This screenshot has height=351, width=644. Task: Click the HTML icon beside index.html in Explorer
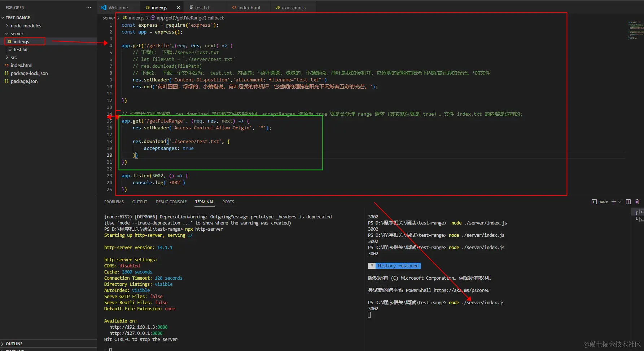6,65
